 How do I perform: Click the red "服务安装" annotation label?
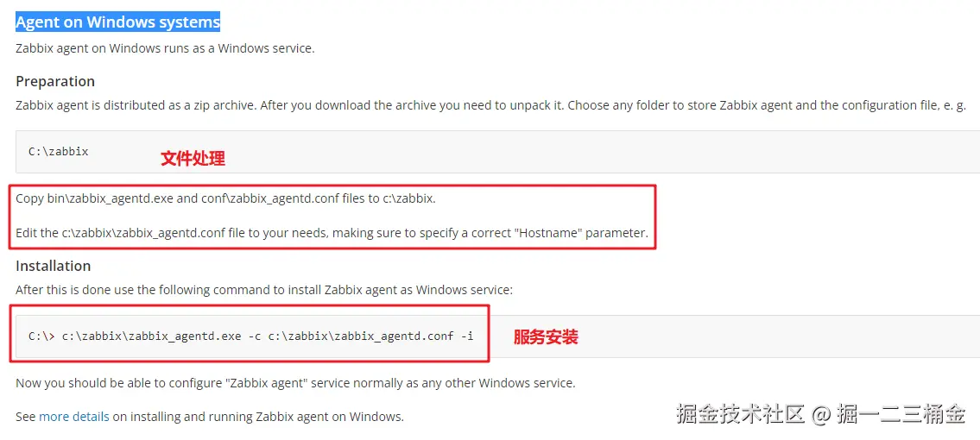[546, 337]
